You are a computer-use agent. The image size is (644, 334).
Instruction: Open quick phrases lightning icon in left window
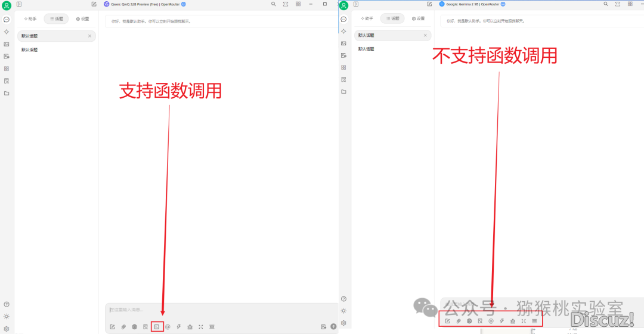(x=179, y=327)
